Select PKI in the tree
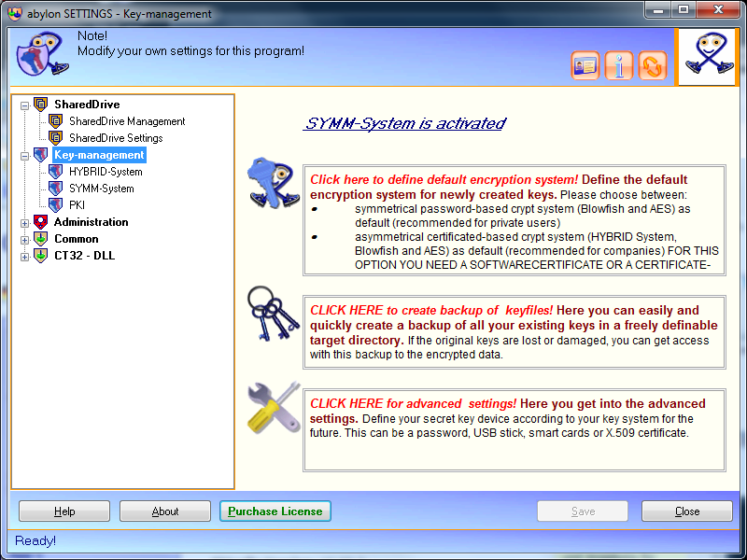Image resolution: width=747 pixels, height=560 pixels. (77, 205)
